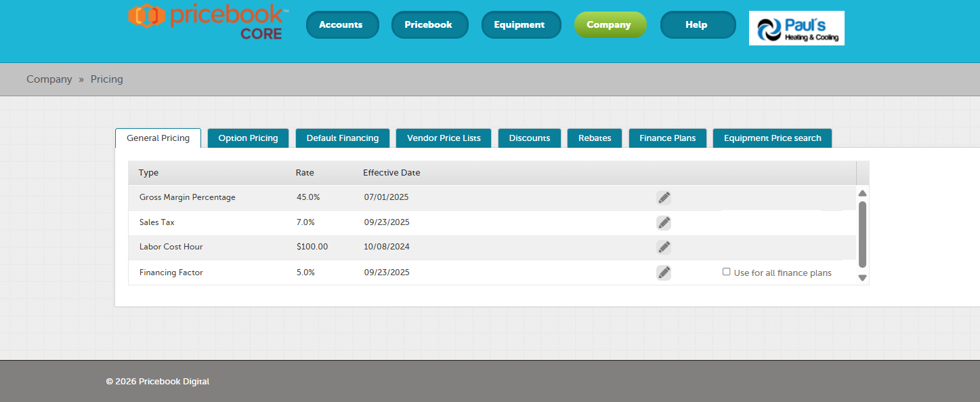Edit the Labor Cost Hour rate
The image size is (980, 402).
664,247
